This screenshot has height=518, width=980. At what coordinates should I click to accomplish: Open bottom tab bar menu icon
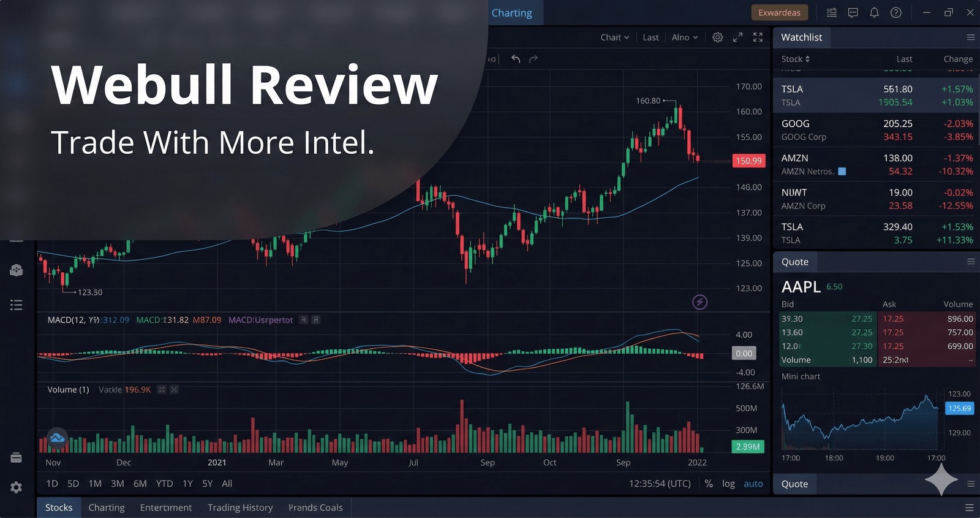969,508
